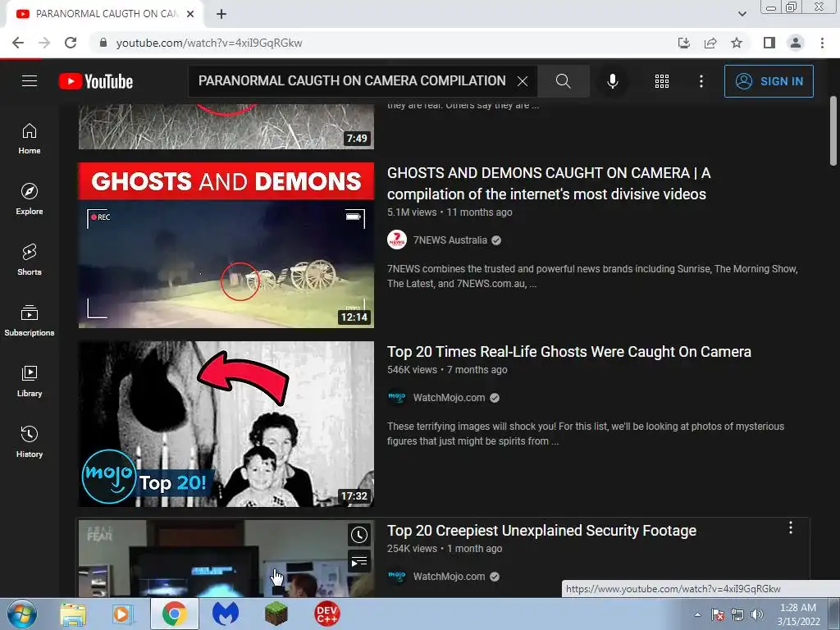The image size is (840, 630).
Task: Click the 7NEWS Australia channel avatar
Action: [397, 240]
